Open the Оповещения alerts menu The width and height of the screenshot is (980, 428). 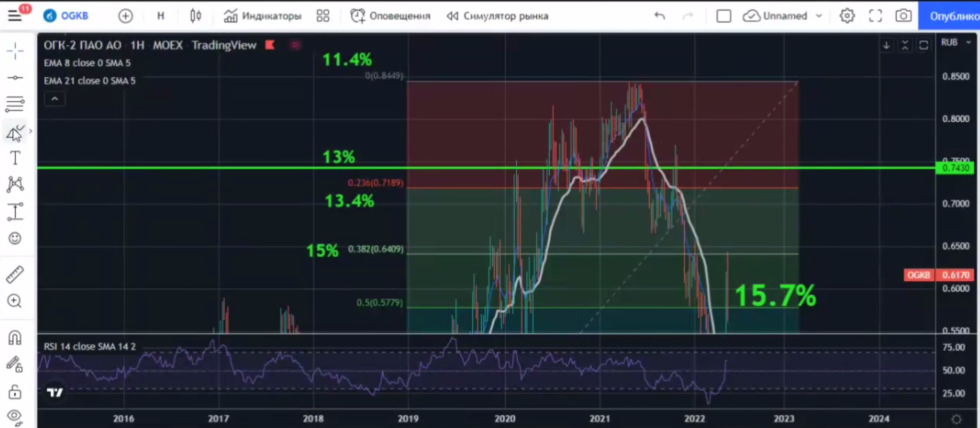click(390, 16)
